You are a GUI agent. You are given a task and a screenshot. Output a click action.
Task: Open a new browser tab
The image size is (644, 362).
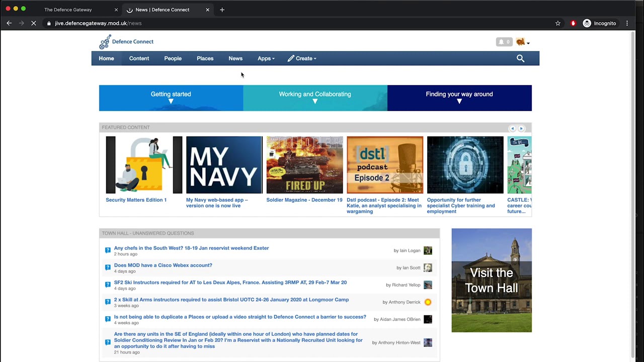point(222,10)
